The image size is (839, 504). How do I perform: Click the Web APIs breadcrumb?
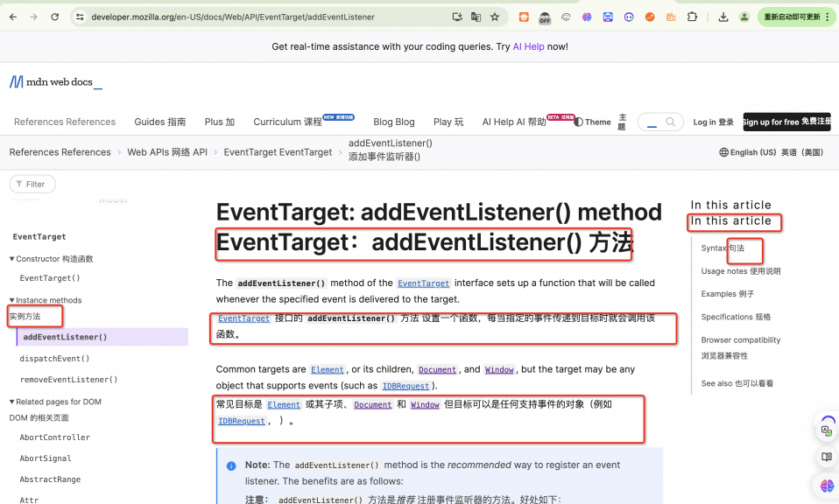click(x=167, y=152)
